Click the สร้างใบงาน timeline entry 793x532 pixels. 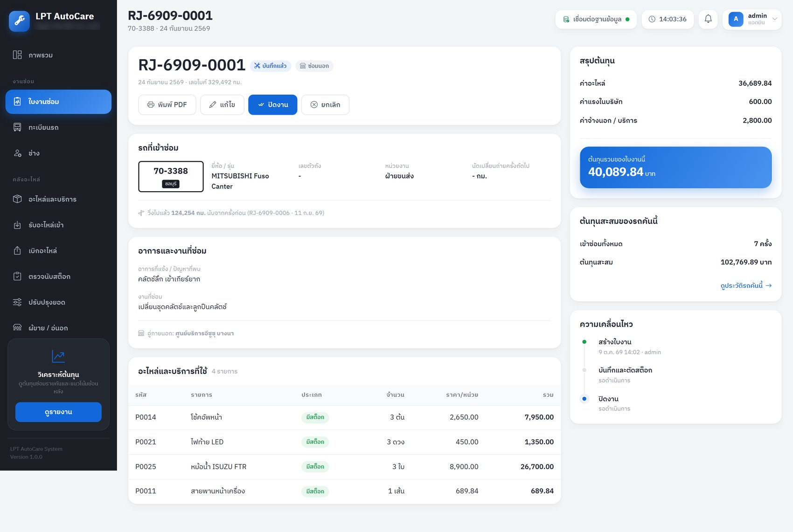tap(615, 342)
